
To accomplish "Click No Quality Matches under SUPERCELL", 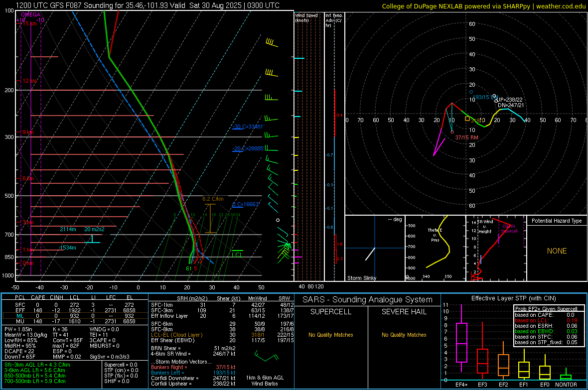I will (331, 335).
